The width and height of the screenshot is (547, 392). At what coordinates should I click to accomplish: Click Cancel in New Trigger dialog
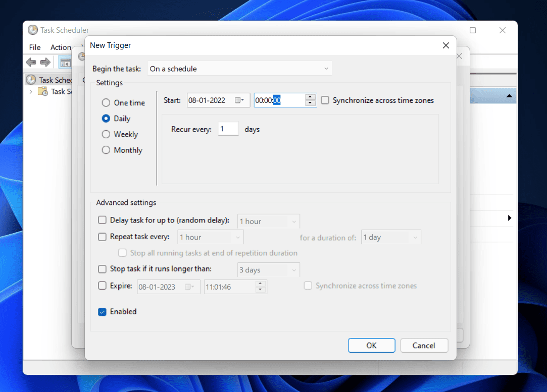[424, 345]
